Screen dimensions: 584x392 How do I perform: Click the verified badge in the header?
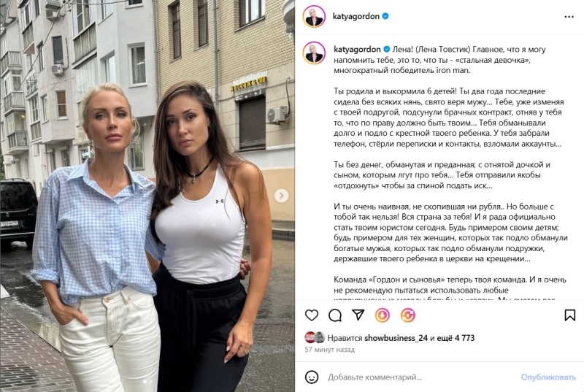point(385,16)
